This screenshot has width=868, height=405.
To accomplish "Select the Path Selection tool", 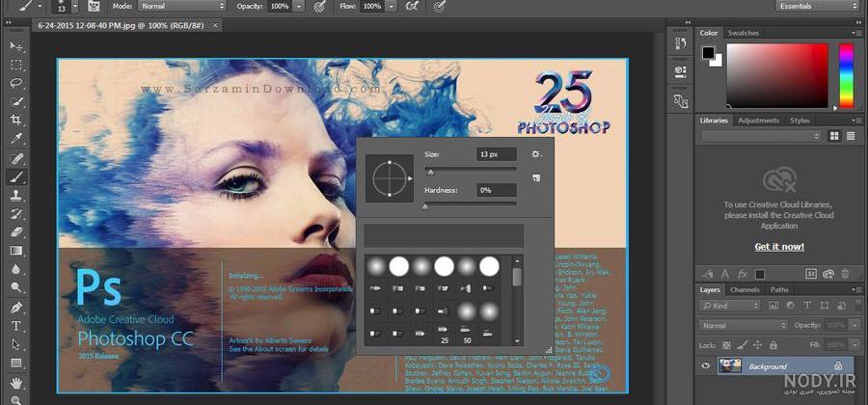I will 16,344.
